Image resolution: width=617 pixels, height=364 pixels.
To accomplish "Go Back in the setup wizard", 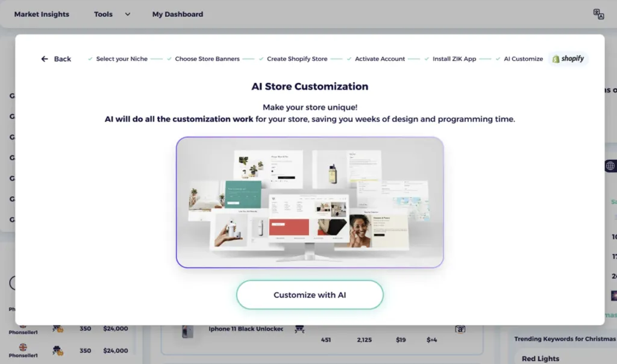I will click(55, 58).
